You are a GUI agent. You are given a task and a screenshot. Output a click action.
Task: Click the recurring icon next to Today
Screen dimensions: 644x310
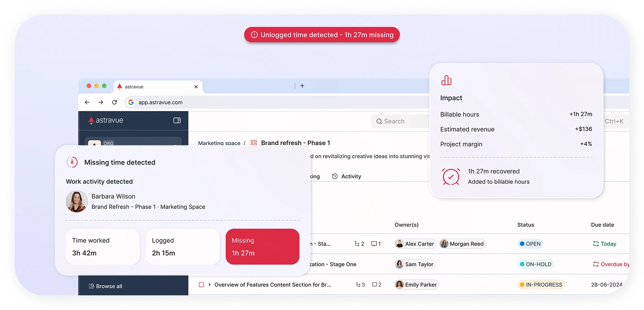coord(596,244)
